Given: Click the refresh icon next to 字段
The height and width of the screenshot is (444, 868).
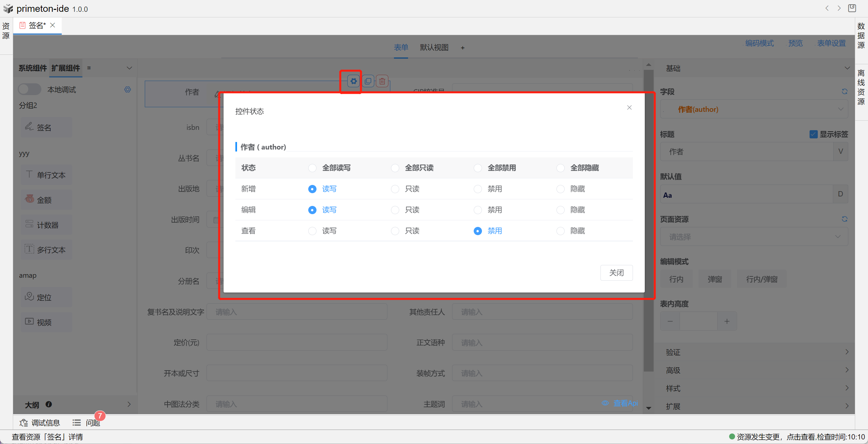Looking at the screenshot, I should [x=844, y=91].
